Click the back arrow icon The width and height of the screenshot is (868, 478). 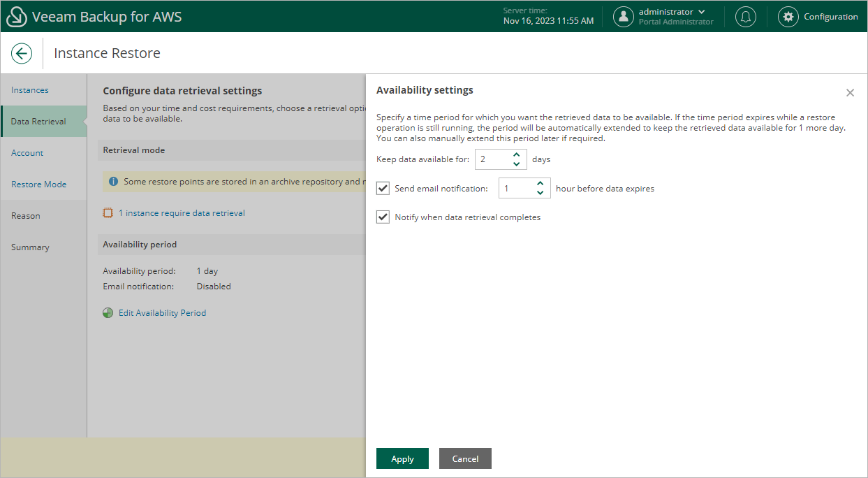(x=22, y=54)
